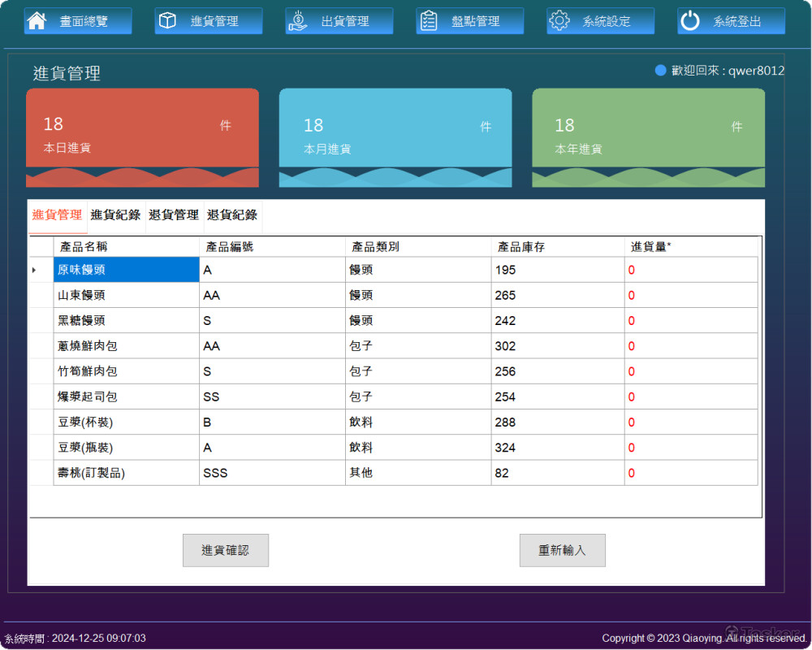Viewport: 812px width, 650px height.
Task: Sort by the 產品庫存 column header
Action: click(x=557, y=247)
